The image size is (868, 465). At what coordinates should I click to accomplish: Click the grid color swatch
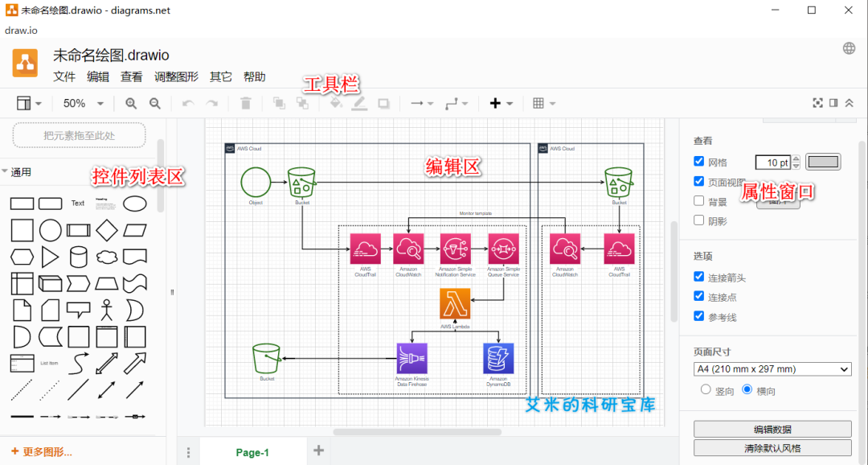point(823,162)
